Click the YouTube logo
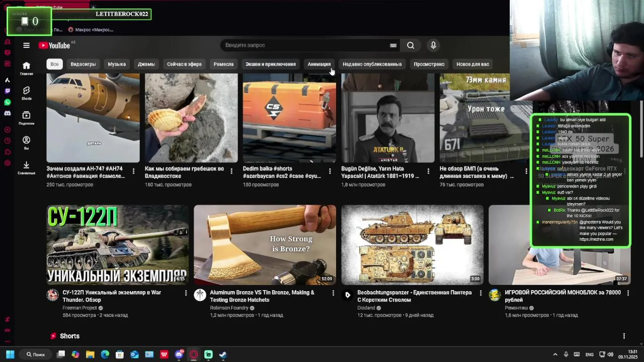The image size is (644, 362). [54, 45]
